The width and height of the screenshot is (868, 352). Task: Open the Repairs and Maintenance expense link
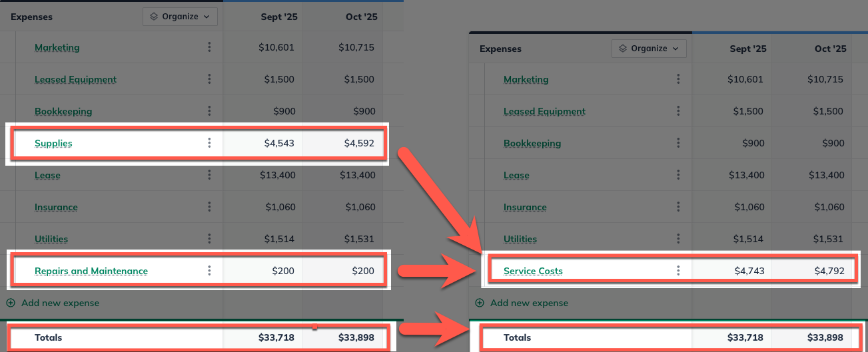pyautogui.click(x=91, y=271)
